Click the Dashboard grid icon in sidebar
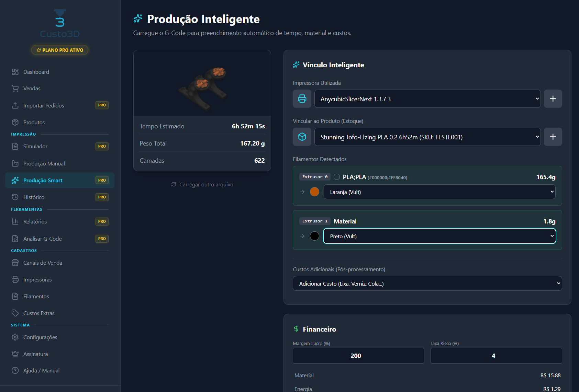Screen dimensions: 579x392 [x=15, y=72]
